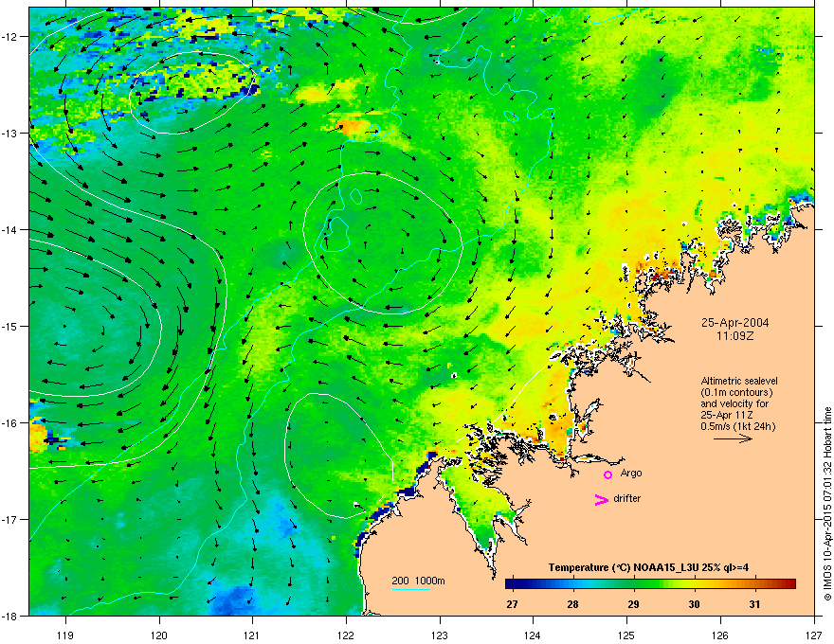Click the latitude axis label '-15'
834x644 pixels.
[x=10, y=326]
